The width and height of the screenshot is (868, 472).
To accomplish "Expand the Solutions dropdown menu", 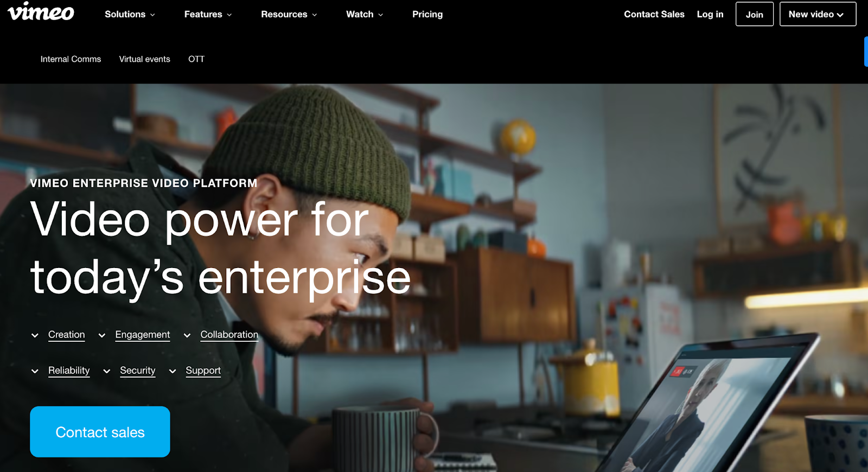I will 130,14.
